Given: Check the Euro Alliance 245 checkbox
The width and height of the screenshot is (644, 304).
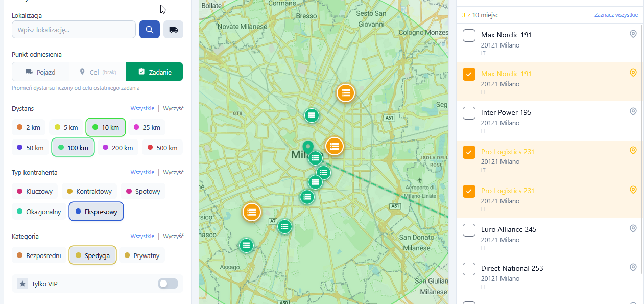Looking at the screenshot, I should coord(469,230).
